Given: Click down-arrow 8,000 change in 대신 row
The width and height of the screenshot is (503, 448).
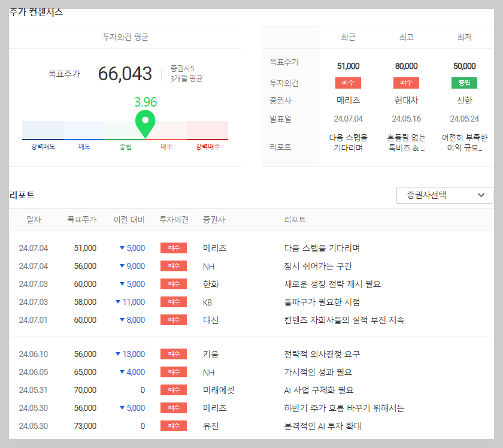Looking at the screenshot, I should tap(132, 320).
